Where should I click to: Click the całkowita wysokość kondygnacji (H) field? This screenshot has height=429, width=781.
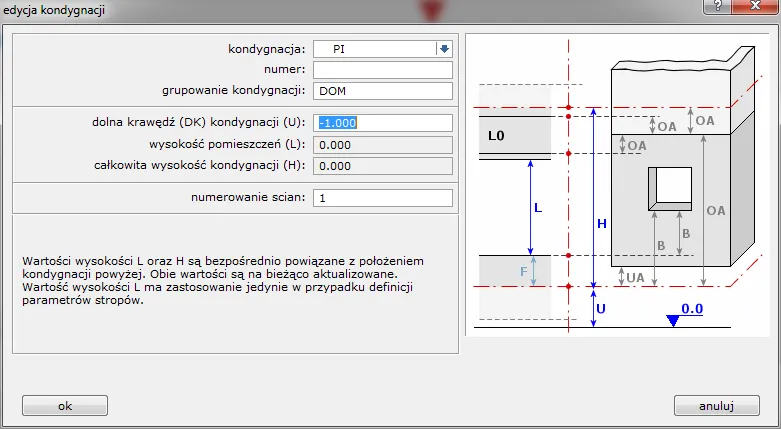(x=383, y=166)
